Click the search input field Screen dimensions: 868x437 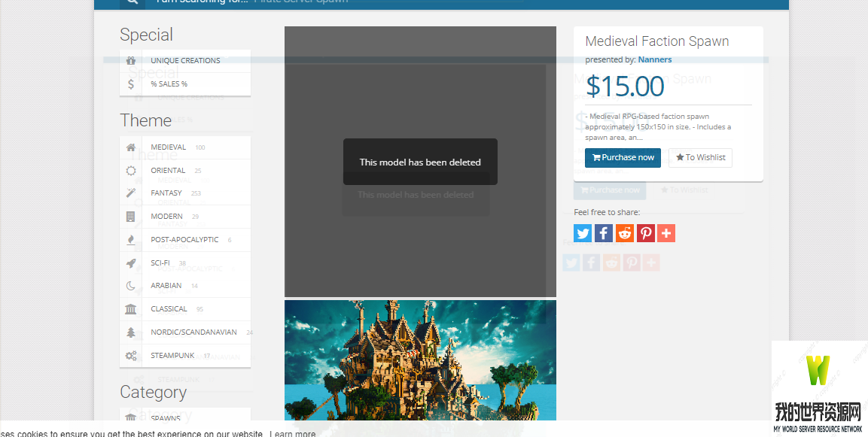[334, 2]
